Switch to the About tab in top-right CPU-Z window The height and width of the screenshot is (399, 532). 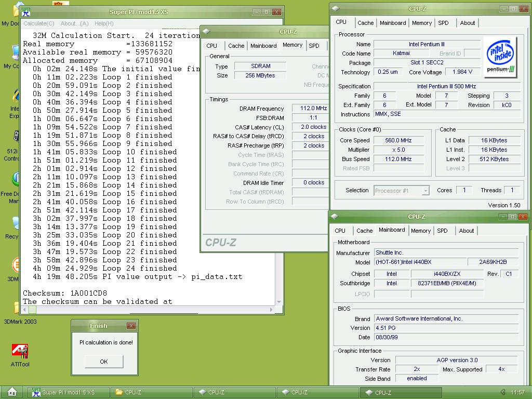(467, 23)
